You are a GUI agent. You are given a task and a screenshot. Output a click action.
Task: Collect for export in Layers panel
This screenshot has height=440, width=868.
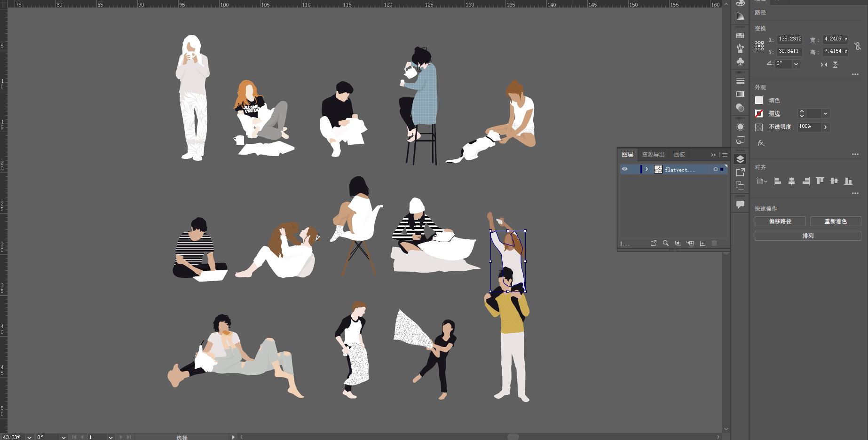(653, 243)
